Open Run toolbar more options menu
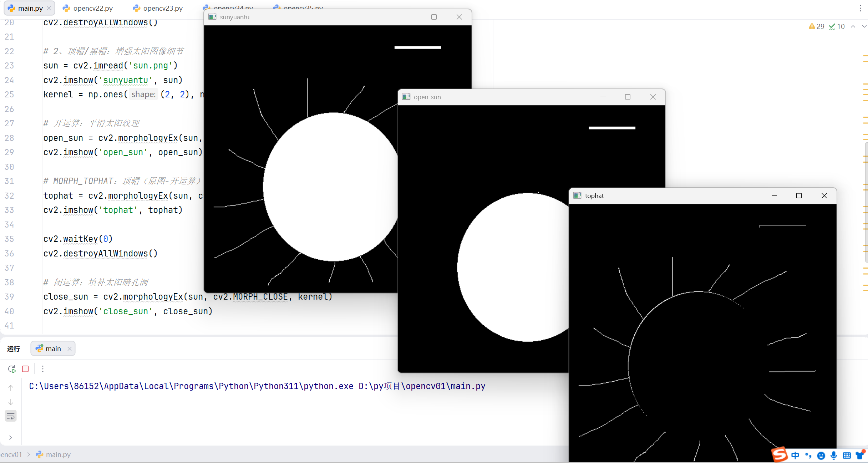868x463 pixels. 43,369
